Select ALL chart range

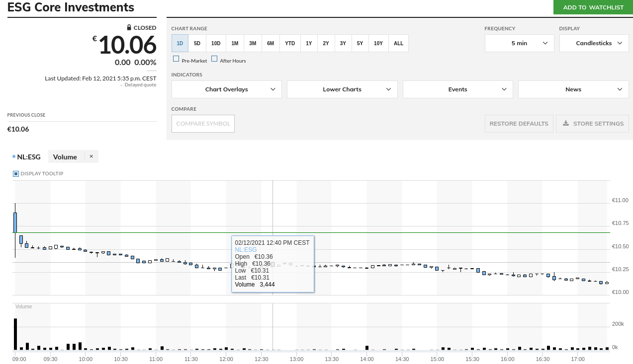398,43
